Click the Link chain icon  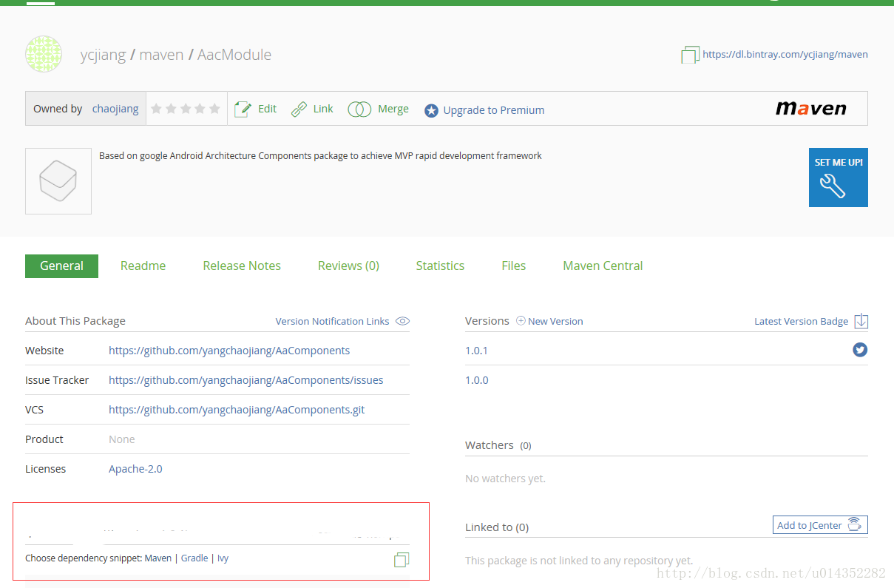coord(299,109)
